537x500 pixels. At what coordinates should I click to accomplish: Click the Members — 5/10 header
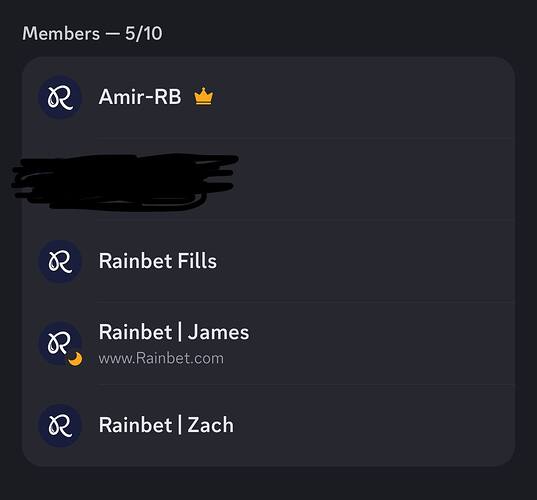click(x=92, y=34)
